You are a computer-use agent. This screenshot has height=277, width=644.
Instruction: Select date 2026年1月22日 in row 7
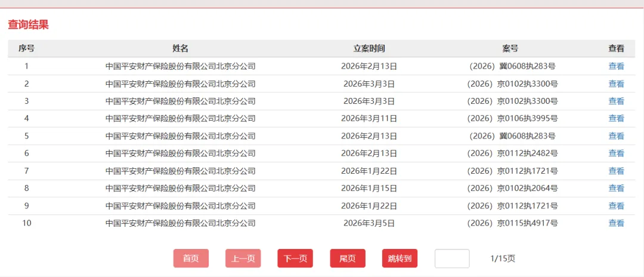[369, 171]
